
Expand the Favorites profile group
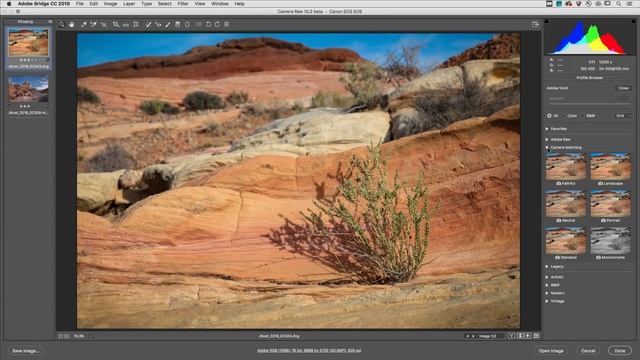(547, 129)
